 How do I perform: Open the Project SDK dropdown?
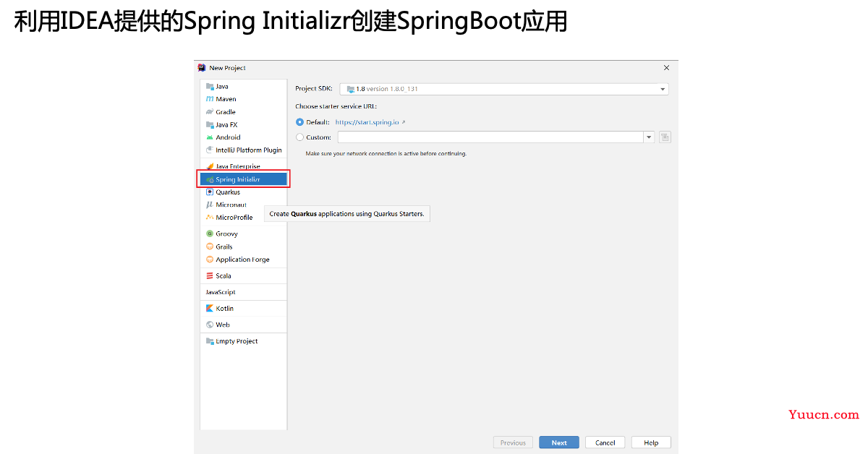click(504, 89)
